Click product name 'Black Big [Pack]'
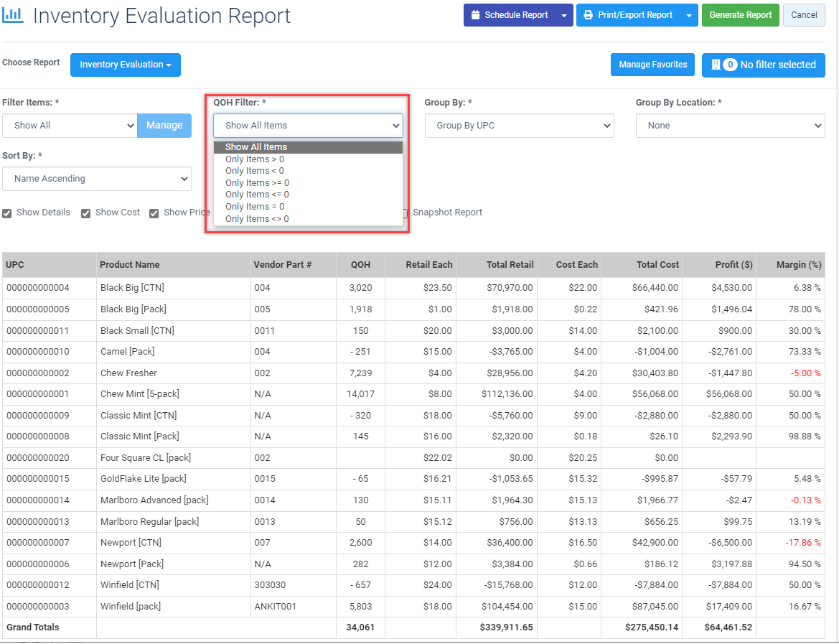The height and width of the screenshot is (644, 839). tap(133, 309)
